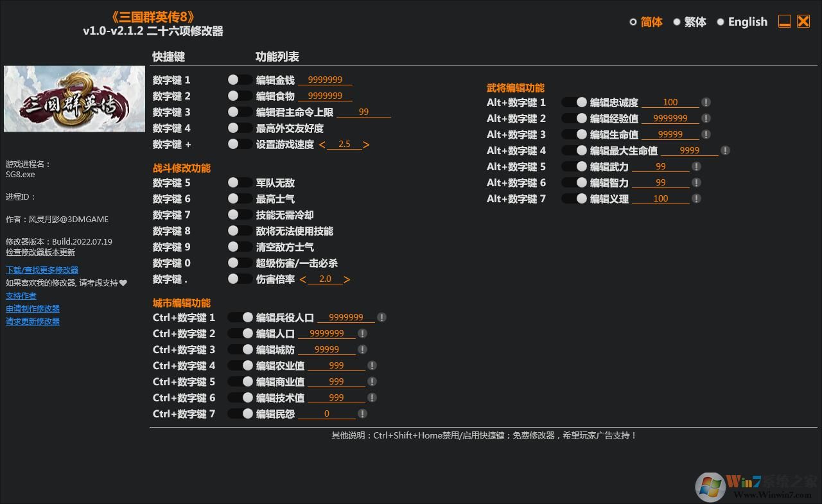
Task: Toggle the 编辑金钱 switch on
Action: click(x=240, y=79)
